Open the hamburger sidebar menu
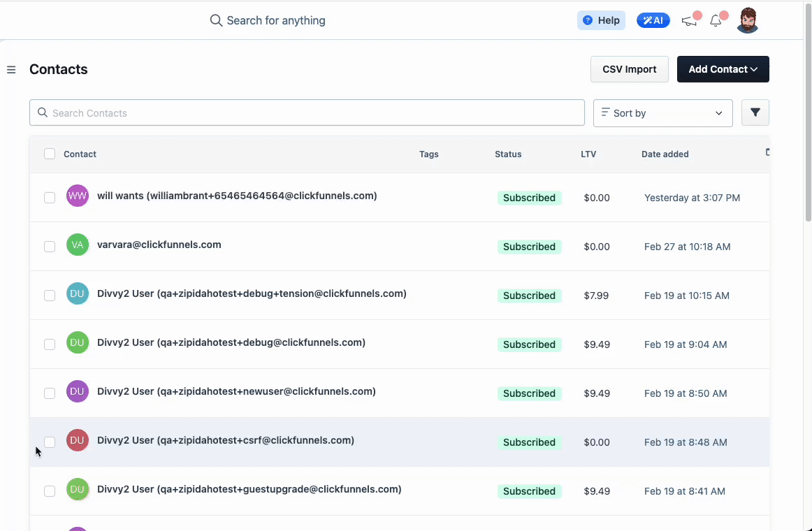Viewport: 812px width, 531px height. tap(11, 69)
